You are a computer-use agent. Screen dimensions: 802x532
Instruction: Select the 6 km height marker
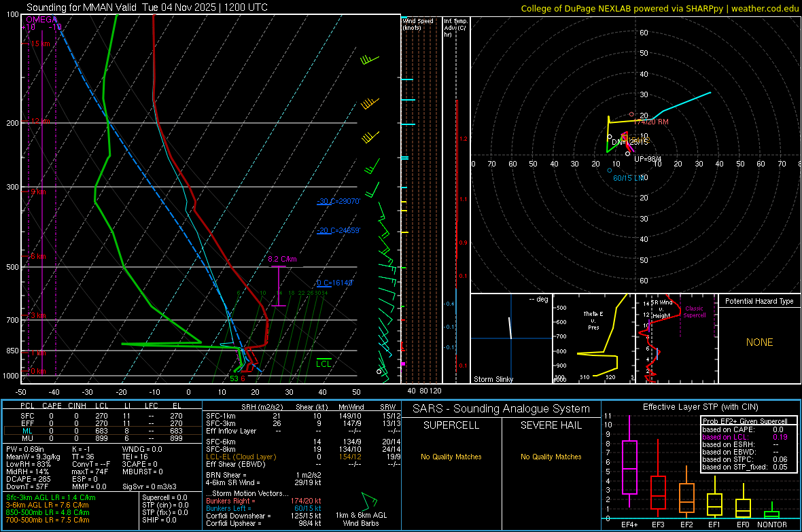click(x=38, y=256)
